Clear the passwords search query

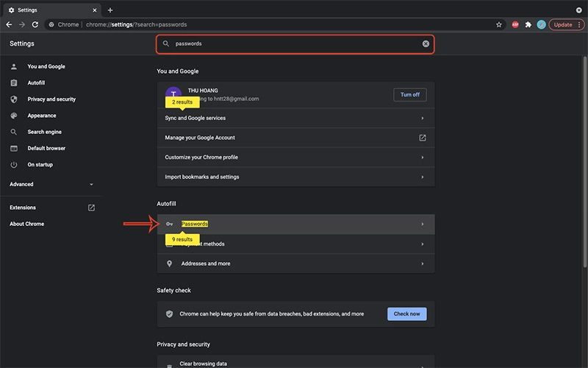point(426,44)
